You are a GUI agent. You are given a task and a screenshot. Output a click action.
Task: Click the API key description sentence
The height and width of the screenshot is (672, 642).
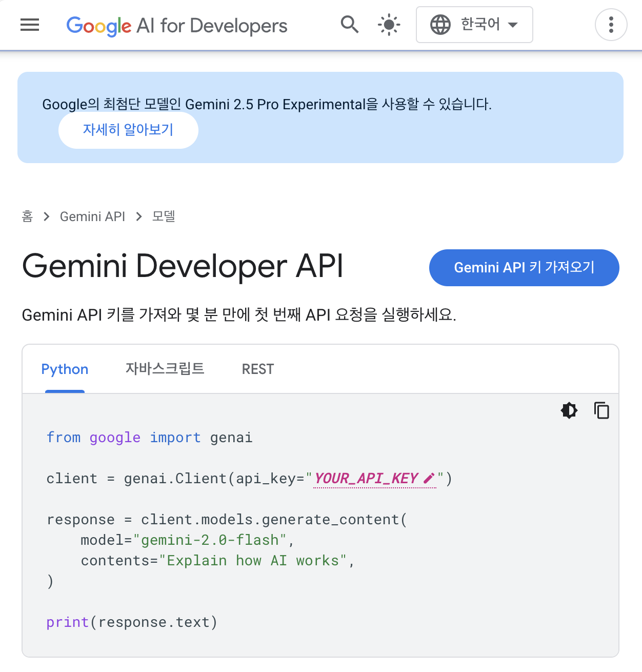239,314
